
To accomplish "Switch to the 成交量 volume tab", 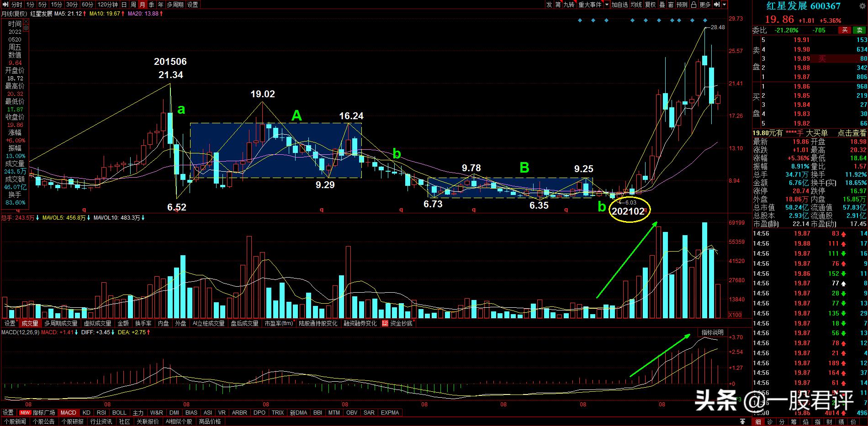I will tap(30, 323).
